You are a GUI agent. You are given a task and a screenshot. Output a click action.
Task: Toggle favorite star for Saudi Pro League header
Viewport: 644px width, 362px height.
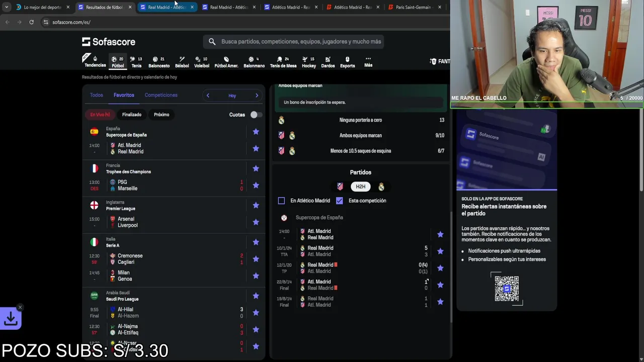256,296
